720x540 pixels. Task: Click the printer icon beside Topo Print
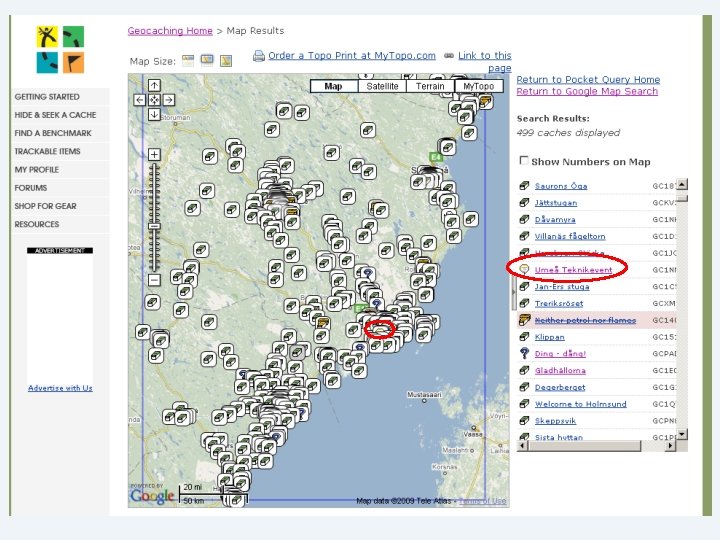259,56
